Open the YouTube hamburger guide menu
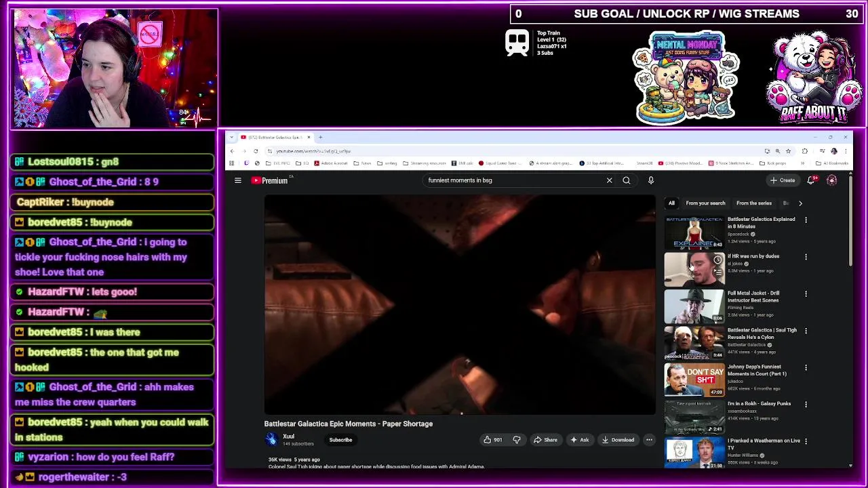 pos(238,180)
